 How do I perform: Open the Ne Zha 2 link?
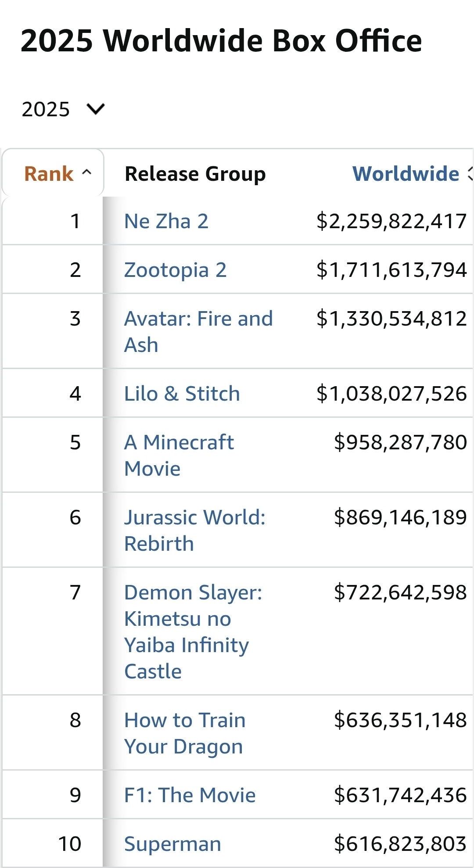click(166, 221)
